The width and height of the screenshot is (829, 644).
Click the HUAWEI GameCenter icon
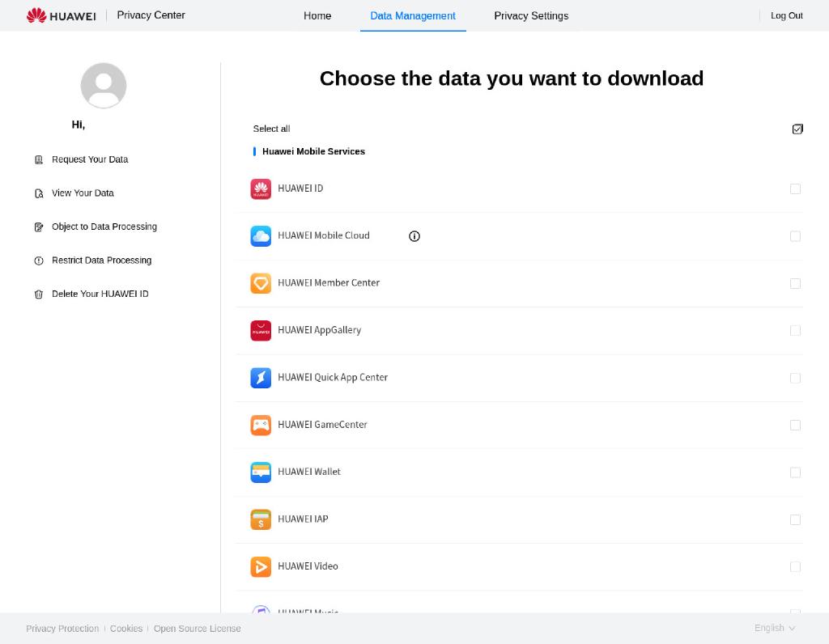261,425
